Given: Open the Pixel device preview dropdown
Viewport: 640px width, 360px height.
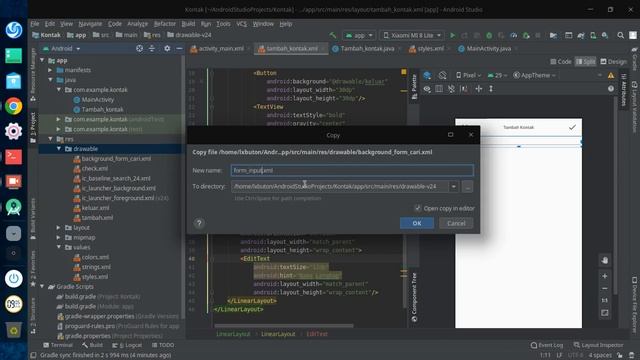Looking at the screenshot, I should pos(468,76).
